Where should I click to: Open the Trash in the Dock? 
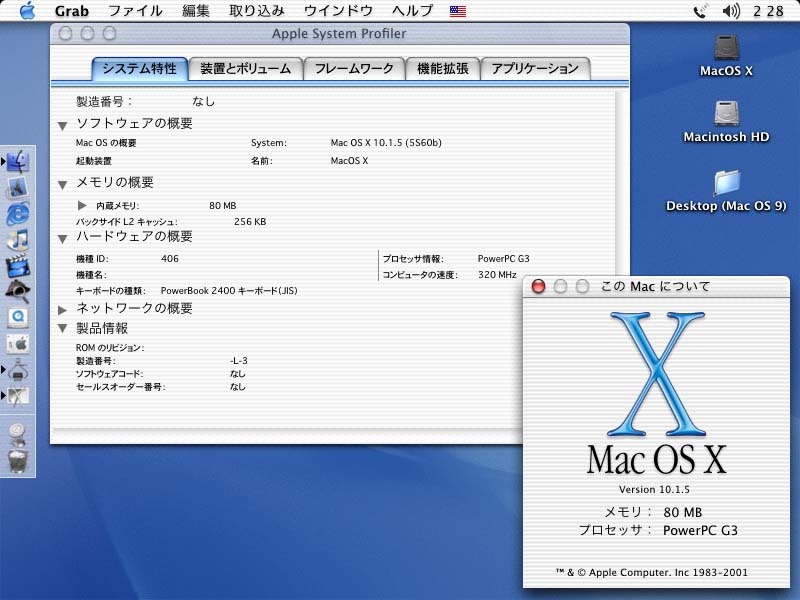pyautogui.click(x=17, y=461)
